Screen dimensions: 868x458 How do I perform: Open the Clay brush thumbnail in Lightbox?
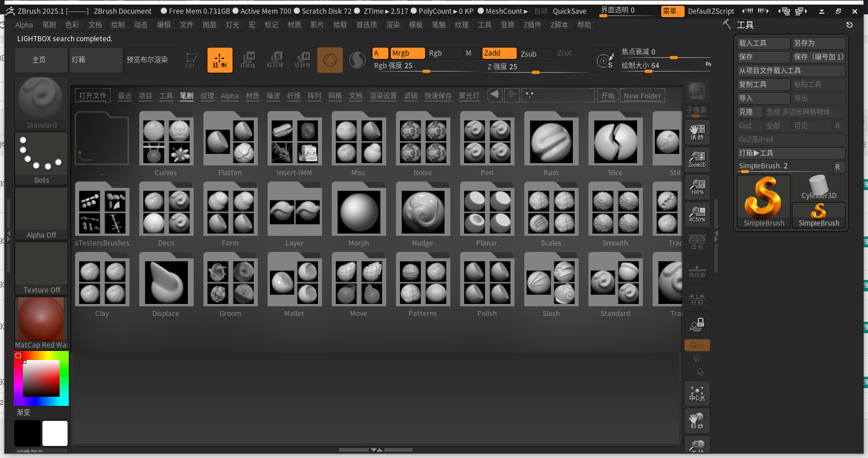(x=102, y=280)
